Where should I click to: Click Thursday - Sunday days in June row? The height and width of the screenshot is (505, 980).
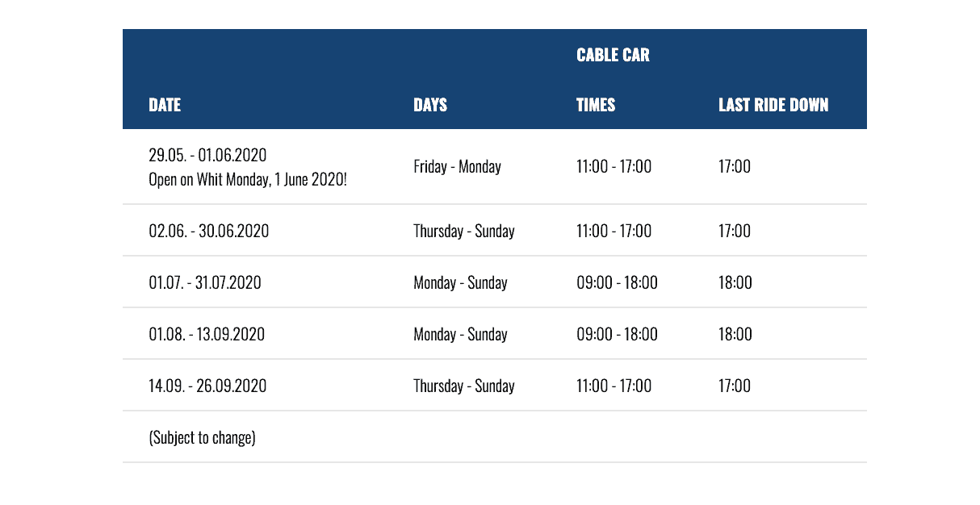coord(463,232)
